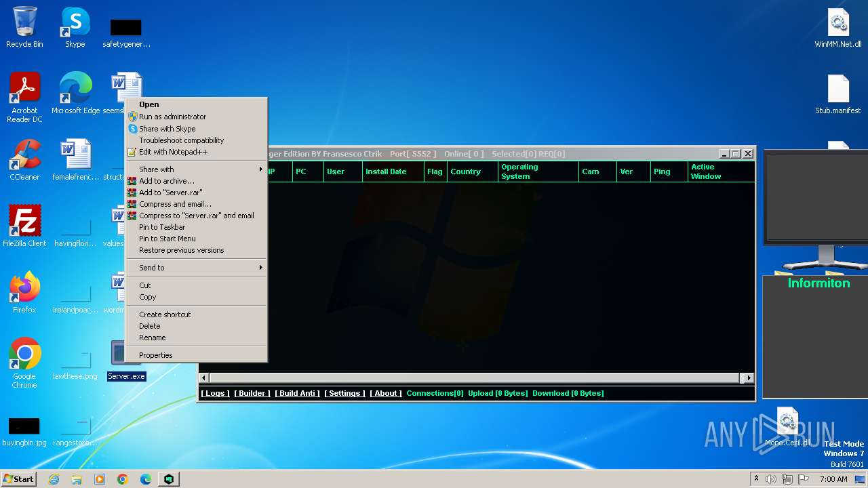
Task: Click the Operating System column header
Action: click(538, 171)
